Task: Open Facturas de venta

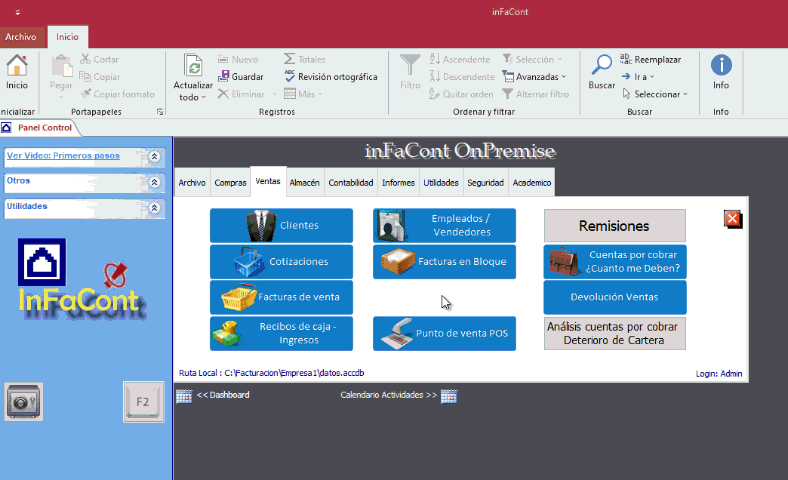Action: pyautogui.click(x=281, y=297)
